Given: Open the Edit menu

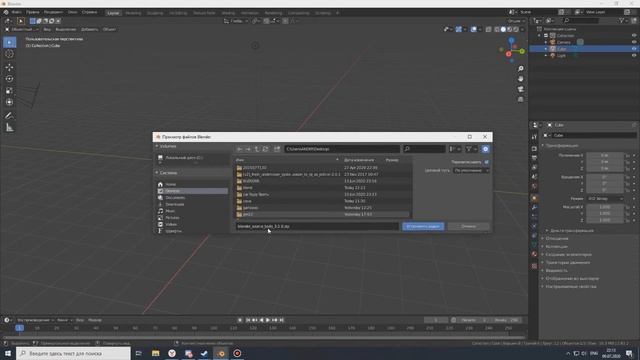Looking at the screenshot, I should (33, 12).
